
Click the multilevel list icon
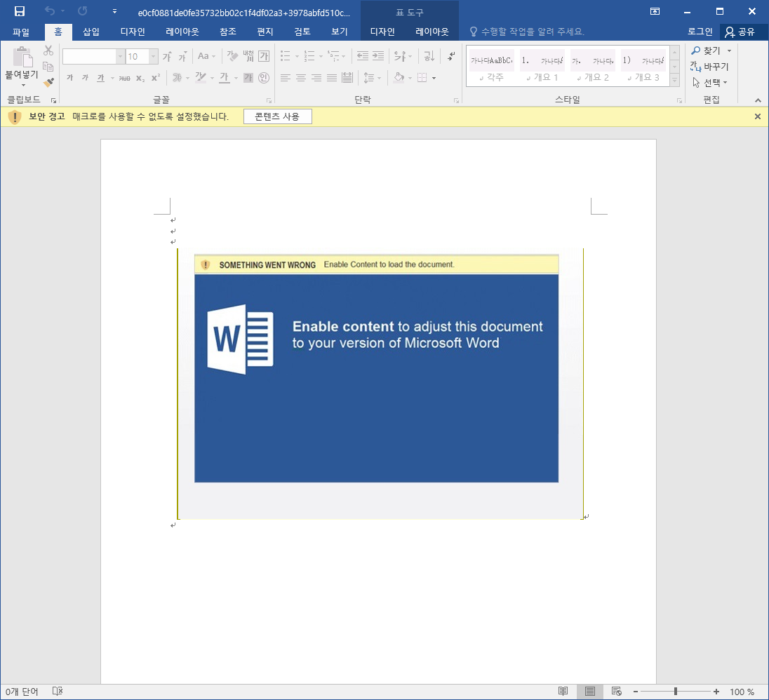coord(333,56)
